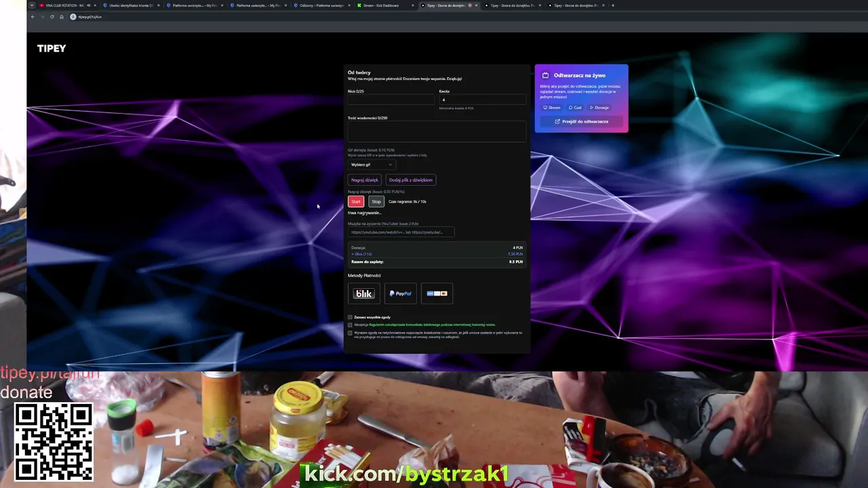Click the Głos (11s) summary line
The width and height of the screenshot is (868, 488).
tap(362, 254)
